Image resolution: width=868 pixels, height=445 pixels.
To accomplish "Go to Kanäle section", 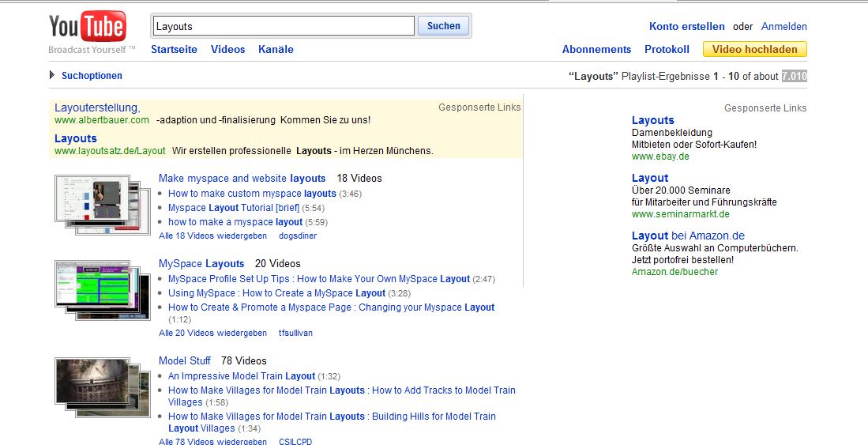I will pos(276,49).
